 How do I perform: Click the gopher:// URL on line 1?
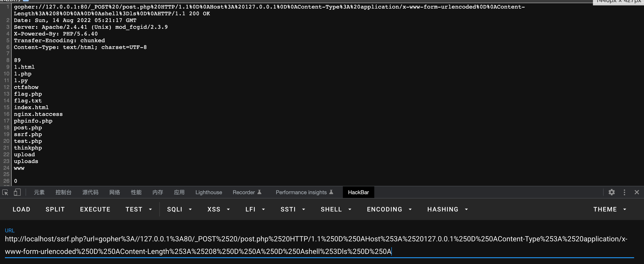coord(269,10)
